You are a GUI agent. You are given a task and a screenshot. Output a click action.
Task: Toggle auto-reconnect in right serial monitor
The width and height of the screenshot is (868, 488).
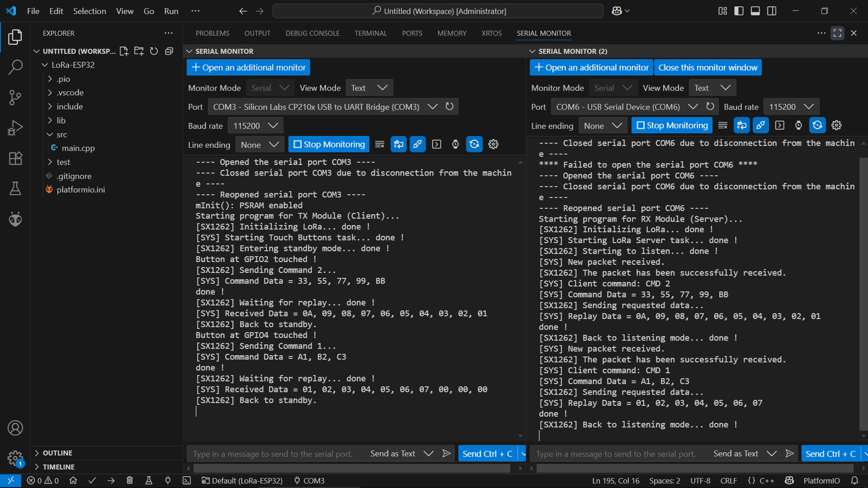pyautogui.click(x=817, y=125)
